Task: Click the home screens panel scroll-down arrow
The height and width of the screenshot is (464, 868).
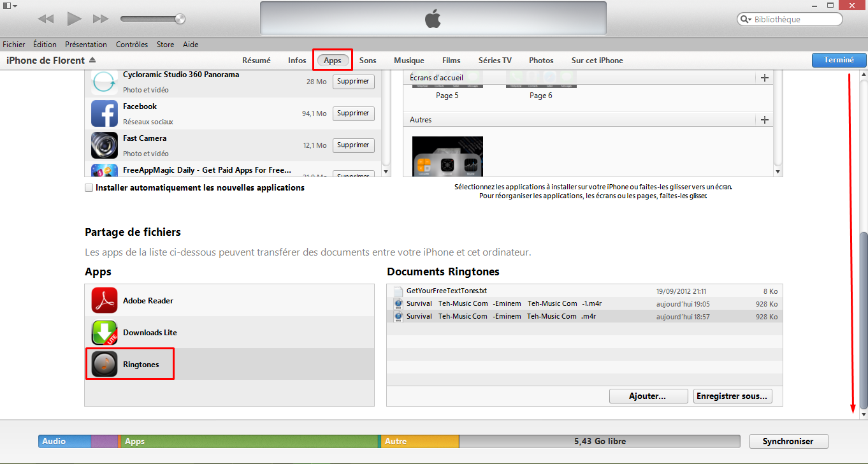Action: [777, 171]
